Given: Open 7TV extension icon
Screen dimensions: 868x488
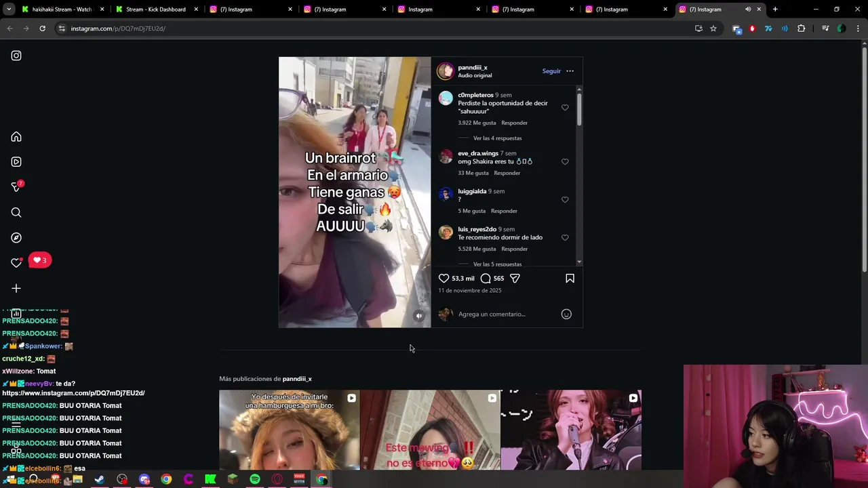Looking at the screenshot, I should coord(768,28).
